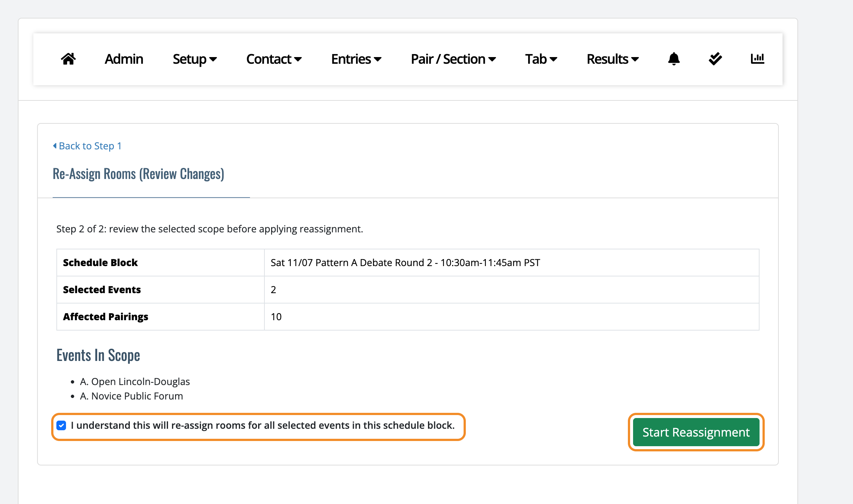Click the 'Step 2 of 2' instruction text
This screenshot has width=853, height=504.
click(210, 229)
